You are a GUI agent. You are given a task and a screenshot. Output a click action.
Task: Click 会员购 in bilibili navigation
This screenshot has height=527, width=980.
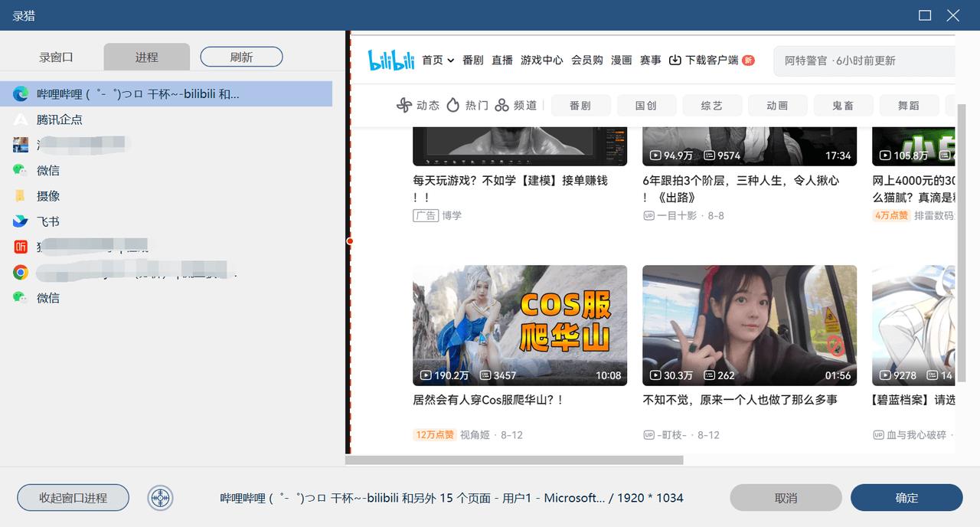(587, 61)
